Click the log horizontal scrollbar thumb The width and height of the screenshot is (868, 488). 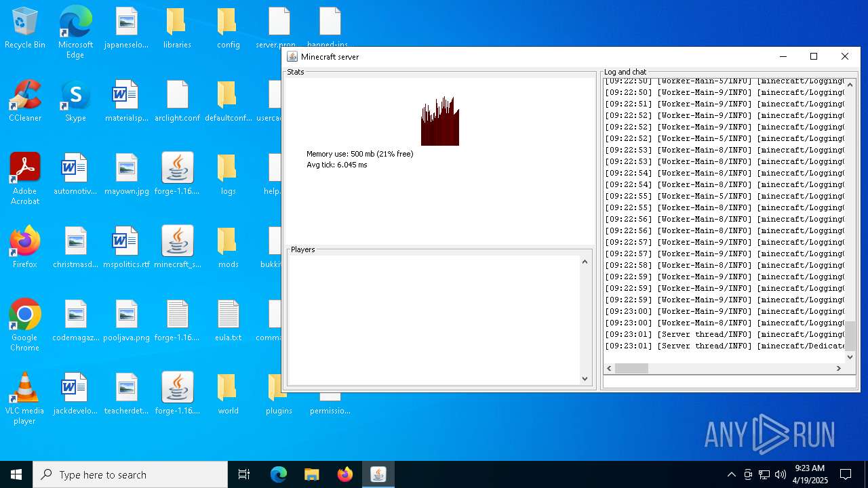pos(631,368)
